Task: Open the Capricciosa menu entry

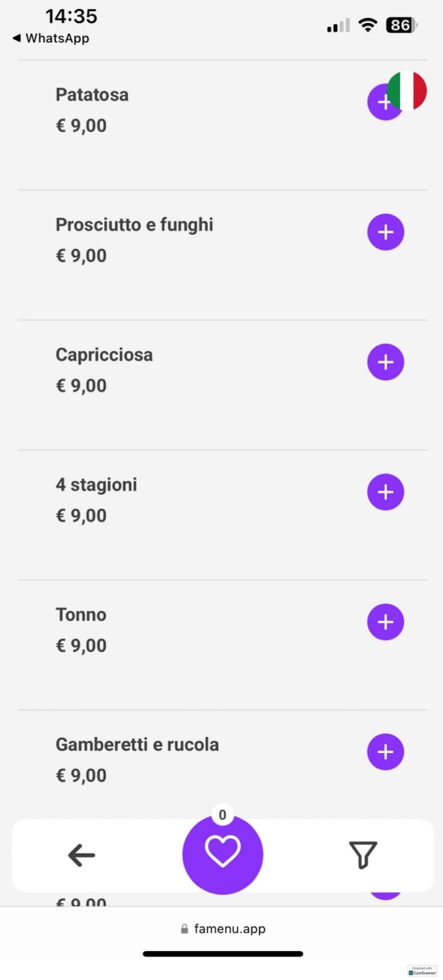Action: (x=104, y=355)
